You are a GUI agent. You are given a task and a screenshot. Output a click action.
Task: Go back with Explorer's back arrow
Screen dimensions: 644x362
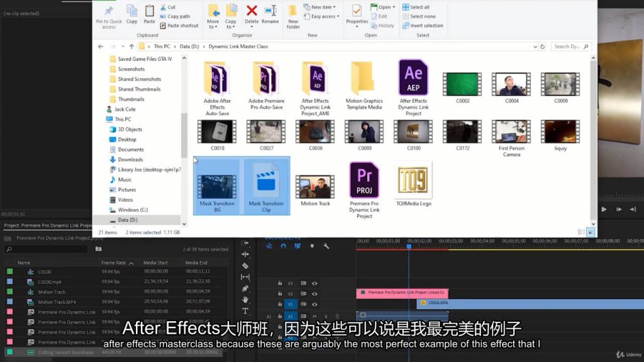tap(101, 47)
